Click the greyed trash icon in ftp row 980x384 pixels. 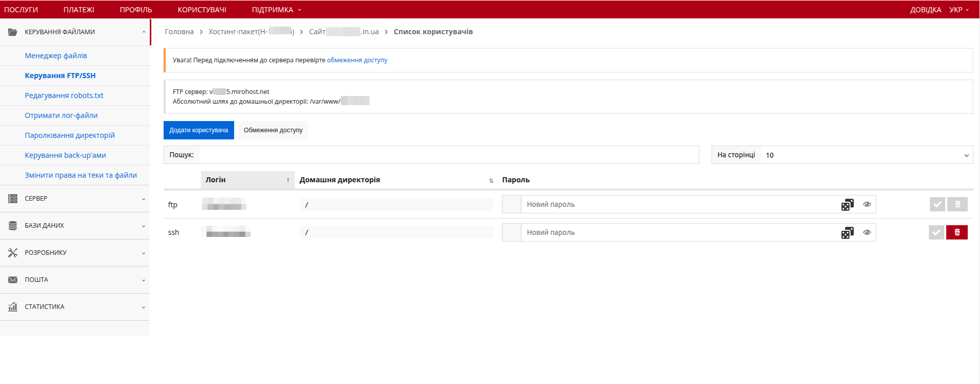click(x=958, y=204)
